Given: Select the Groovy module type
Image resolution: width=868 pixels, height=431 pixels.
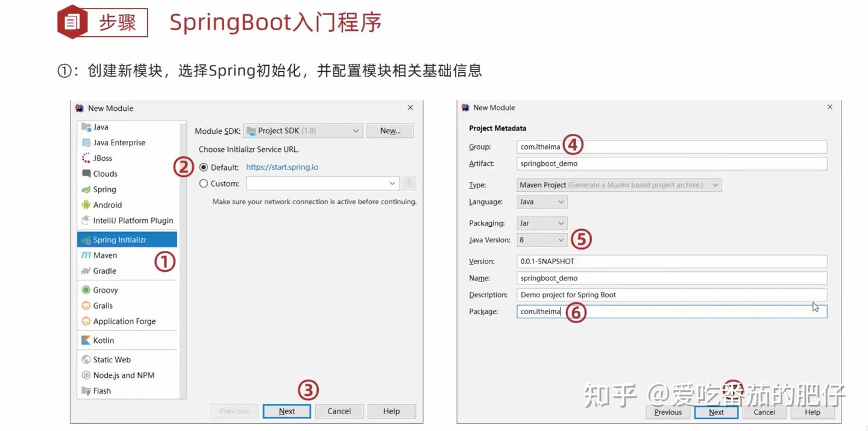Looking at the screenshot, I should tap(104, 289).
